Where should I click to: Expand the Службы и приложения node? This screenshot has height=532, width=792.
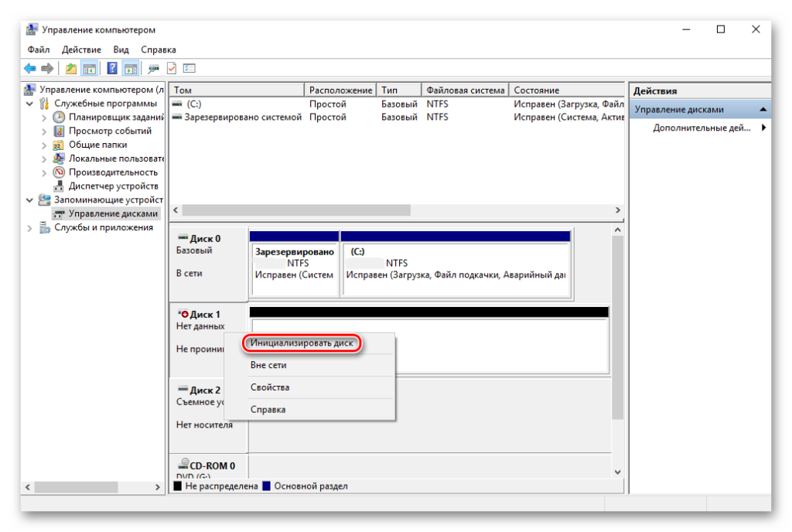point(30,228)
